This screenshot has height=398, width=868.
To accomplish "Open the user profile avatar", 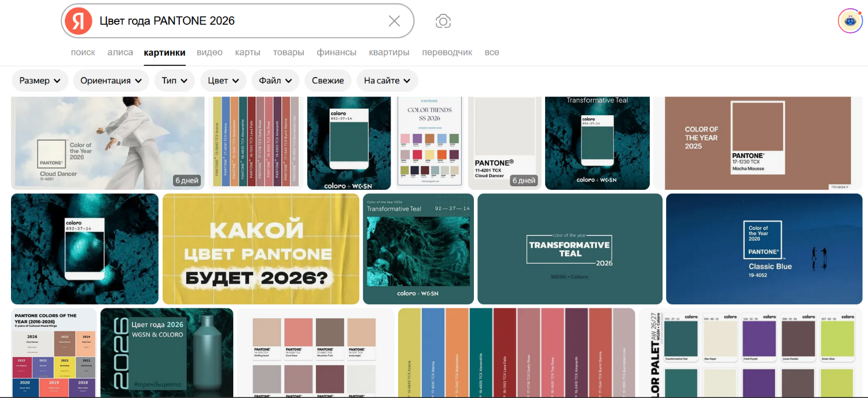I will click(850, 21).
